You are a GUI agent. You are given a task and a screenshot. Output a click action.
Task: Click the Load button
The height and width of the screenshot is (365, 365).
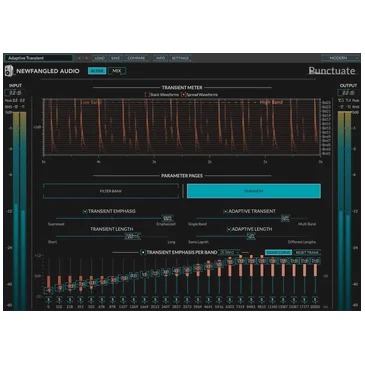(x=99, y=58)
